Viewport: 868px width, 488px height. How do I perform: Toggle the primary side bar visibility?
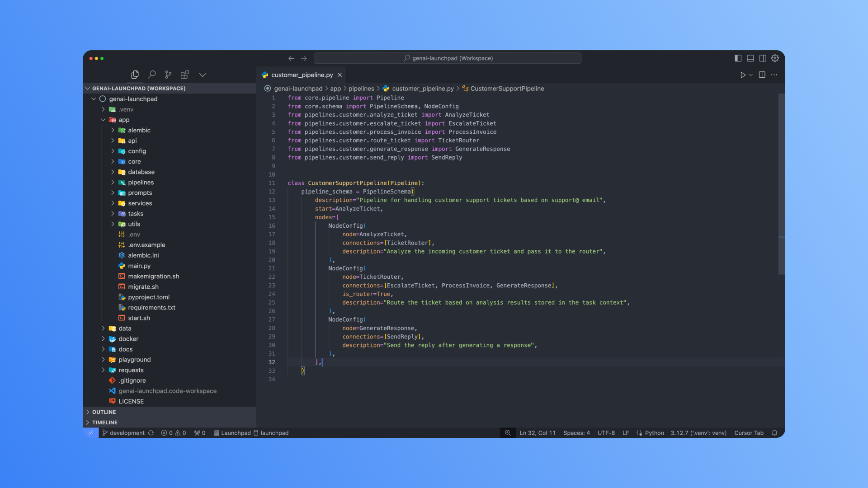click(x=738, y=58)
